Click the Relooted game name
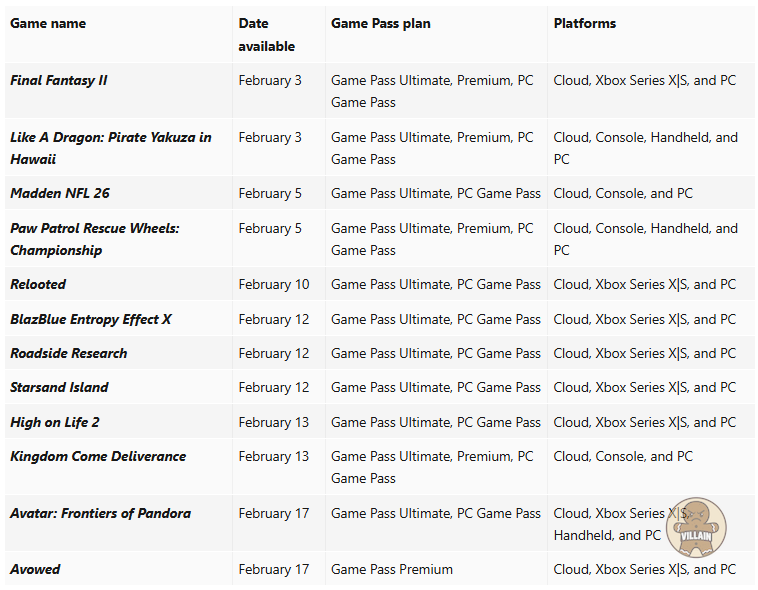 pyautogui.click(x=38, y=284)
